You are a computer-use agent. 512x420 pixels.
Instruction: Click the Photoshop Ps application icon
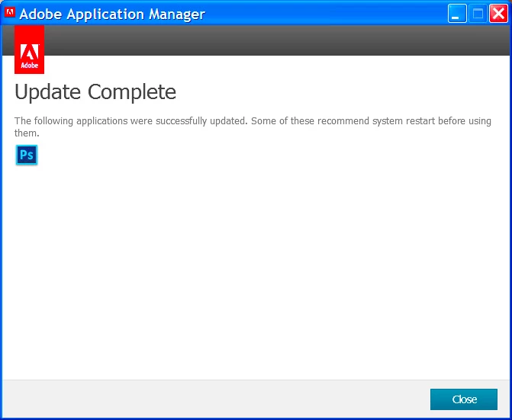coord(27,155)
